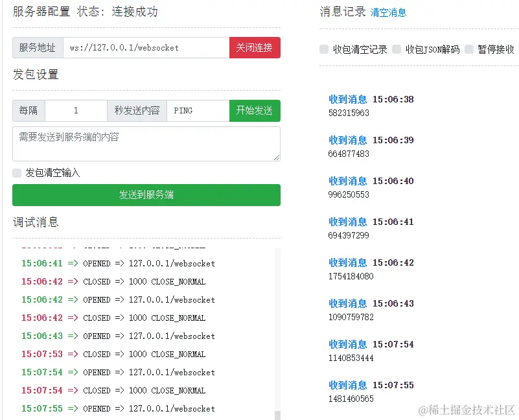The width and height of the screenshot is (519, 420).
Task: Select message value 664877483
Action: [349, 154]
